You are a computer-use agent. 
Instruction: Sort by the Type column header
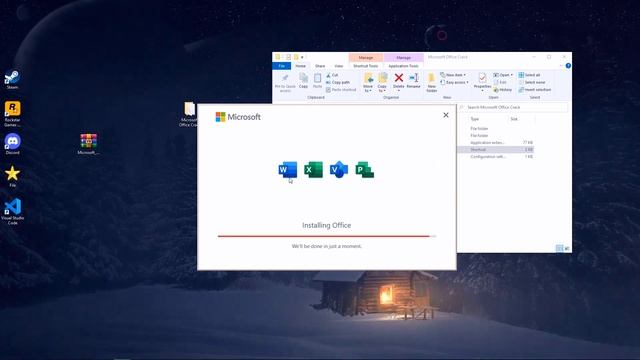[475, 119]
